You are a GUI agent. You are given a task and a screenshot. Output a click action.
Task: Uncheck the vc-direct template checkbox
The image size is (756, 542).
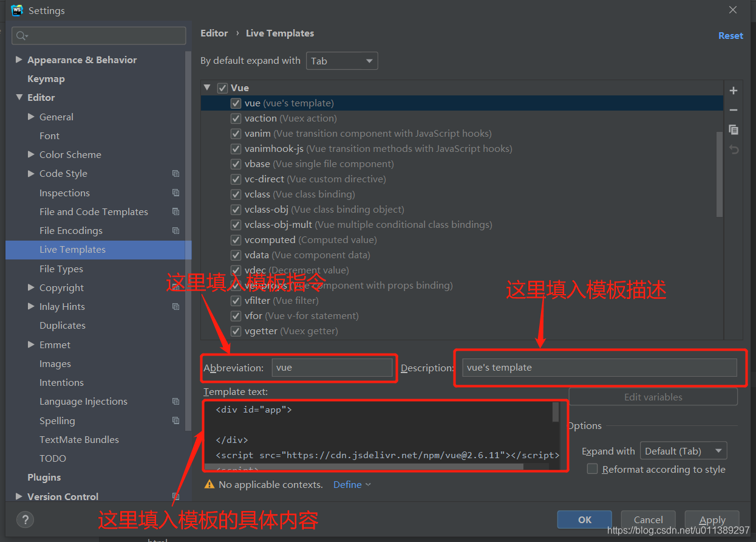coord(236,179)
